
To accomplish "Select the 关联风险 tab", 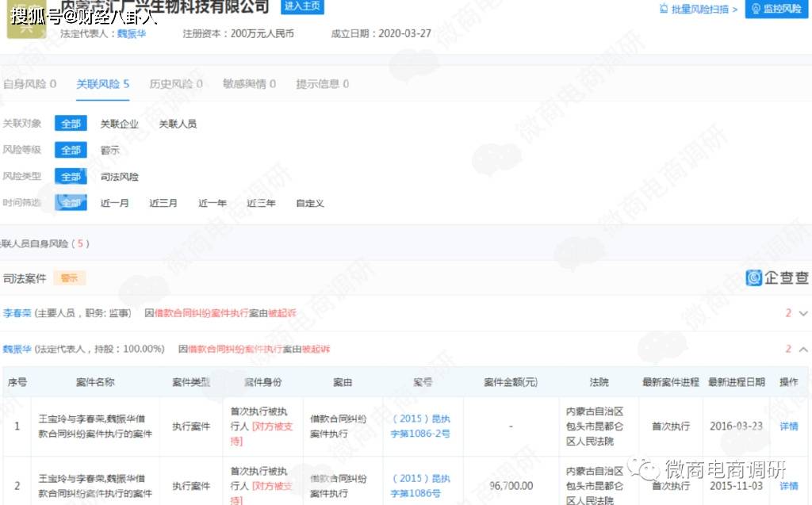I will click(102, 84).
